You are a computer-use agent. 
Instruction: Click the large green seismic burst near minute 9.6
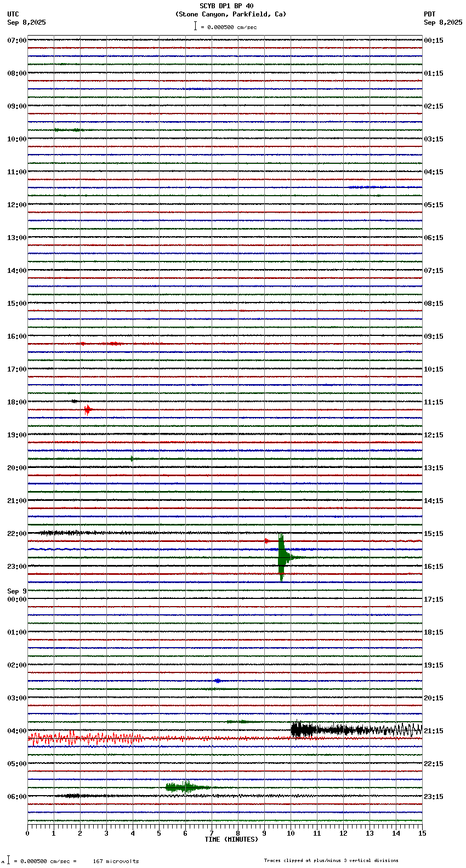click(x=282, y=557)
